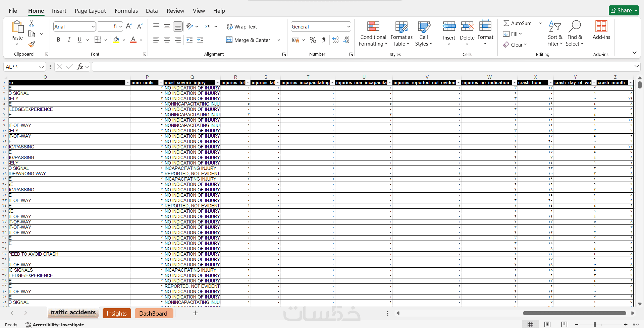Open Sort & Filter options
Screen dimensions: 644x328
coord(555,34)
